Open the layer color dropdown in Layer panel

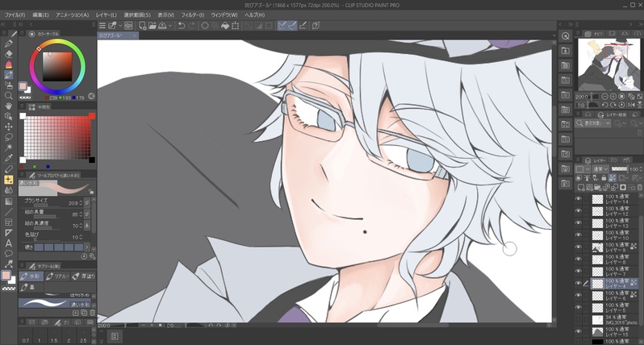pos(583,169)
